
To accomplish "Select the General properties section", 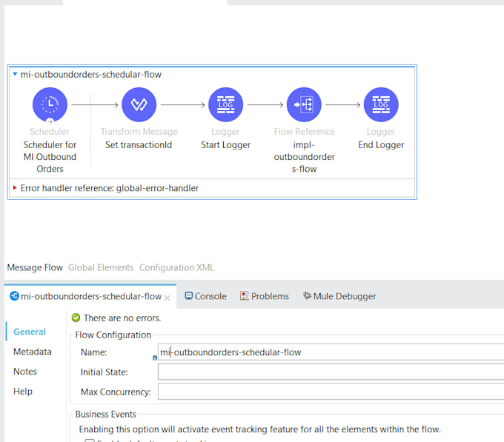I will pos(30,332).
